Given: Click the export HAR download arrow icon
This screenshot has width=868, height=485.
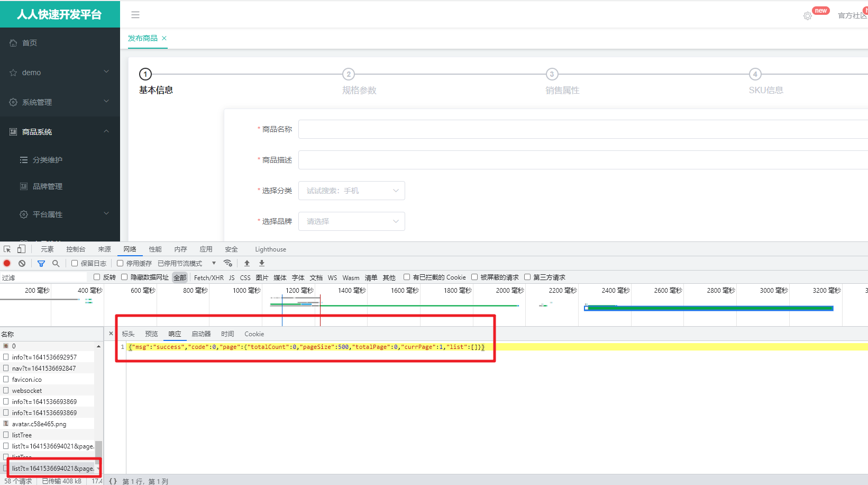Looking at the screenshot, I should click(261, 263).
